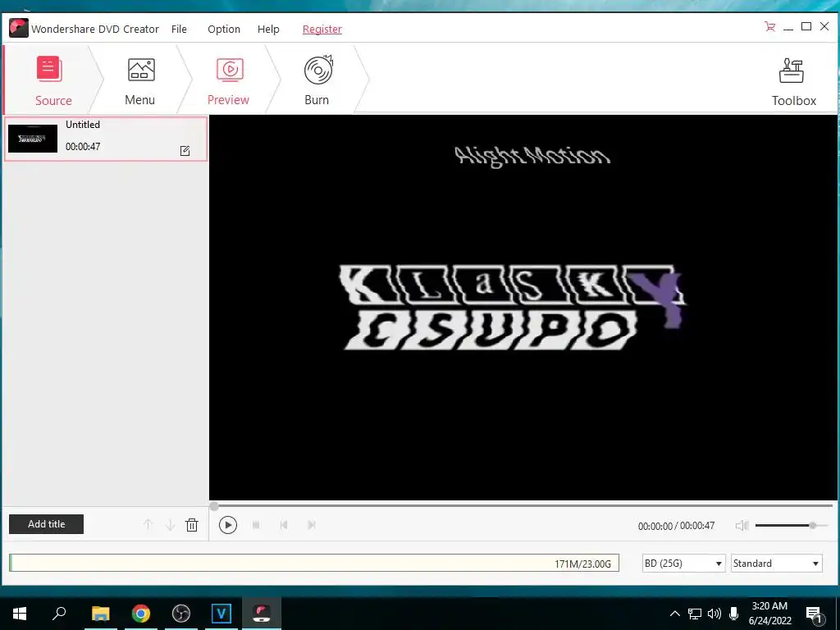Image resolution: width=840 pixels, height=630 pixels.
Task: Click the Untitled title name text
Action: [x=83, y=125]
